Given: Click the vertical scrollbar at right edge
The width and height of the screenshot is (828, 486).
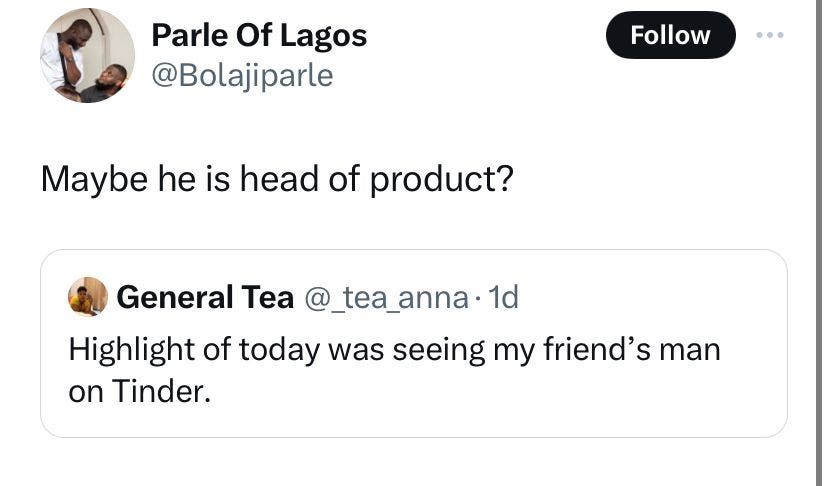Looking at the screenshot, I should click(819, 243).
